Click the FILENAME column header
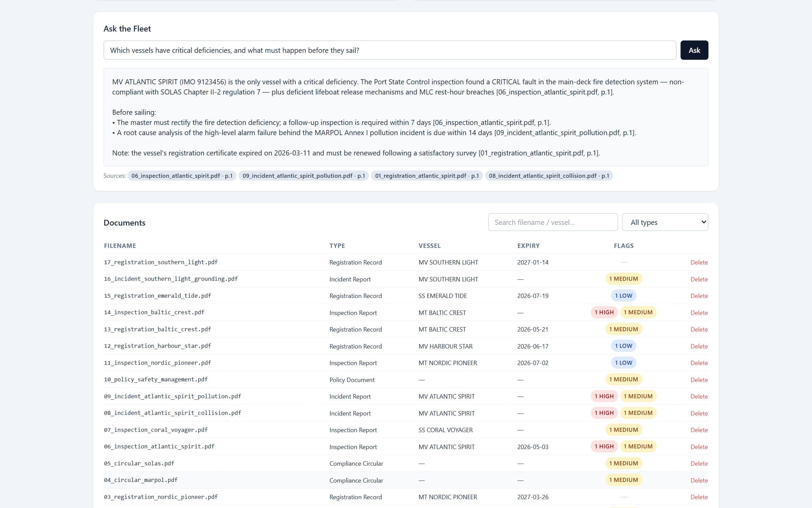This screenshot has width=812, height=508. (x=120, y=246)
